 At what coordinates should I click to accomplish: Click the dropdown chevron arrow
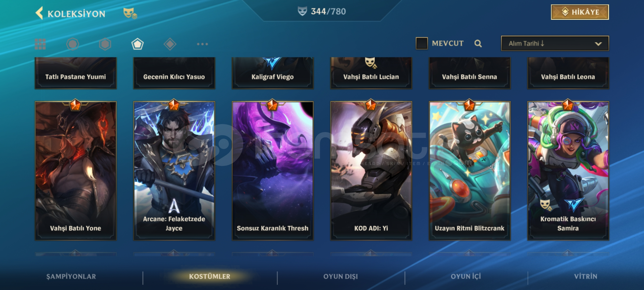[x=598, y=44]
